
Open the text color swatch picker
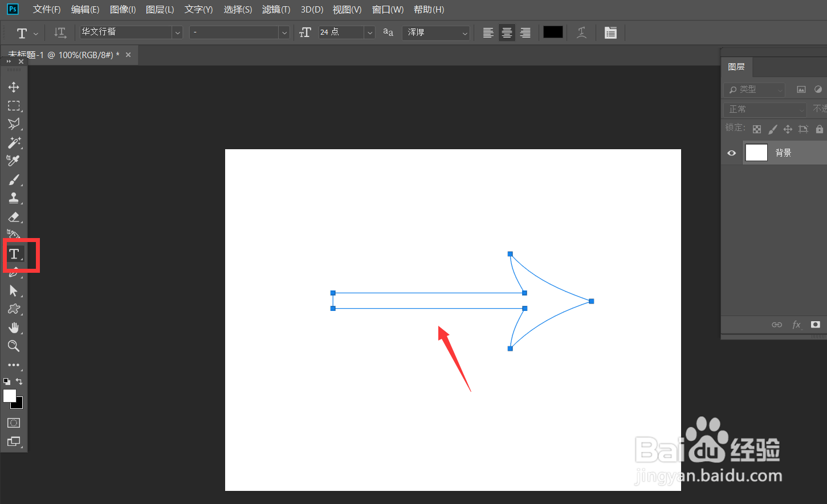pyautogui.click(x=552, y=32)
